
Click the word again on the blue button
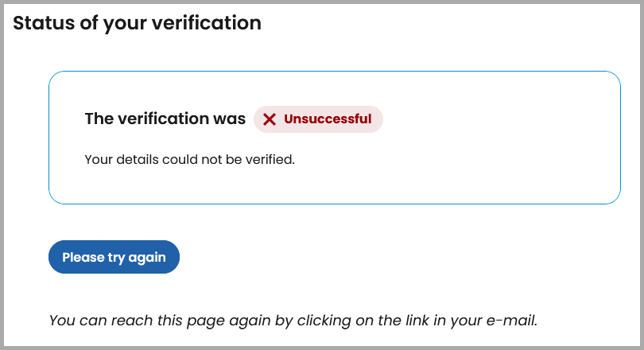[x=148, y=257]
